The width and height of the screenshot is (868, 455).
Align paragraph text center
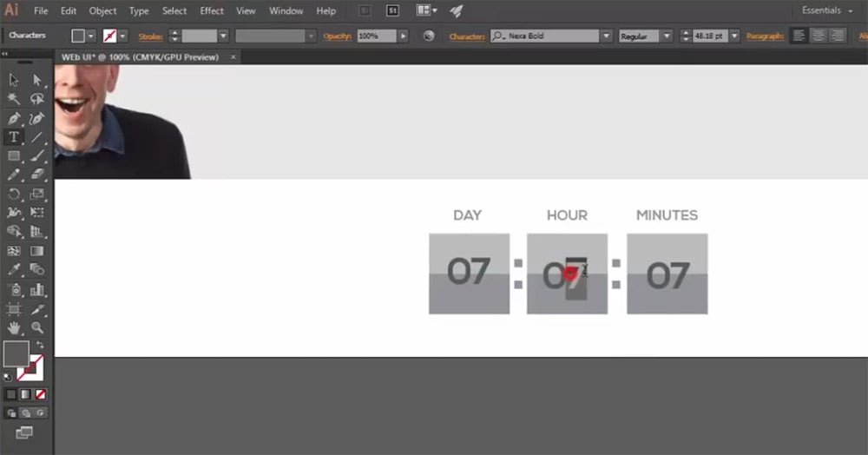tap(819, 36)
